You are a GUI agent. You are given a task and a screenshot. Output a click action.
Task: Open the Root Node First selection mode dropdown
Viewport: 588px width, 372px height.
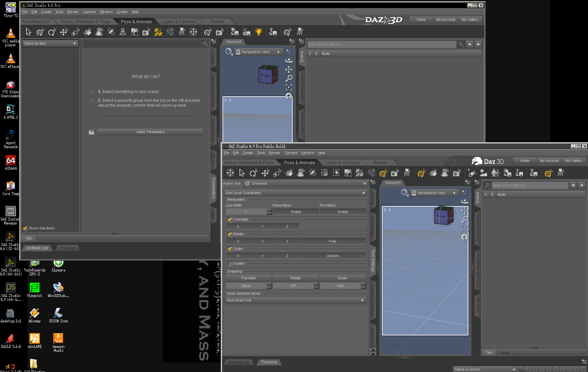coord(296,300)
